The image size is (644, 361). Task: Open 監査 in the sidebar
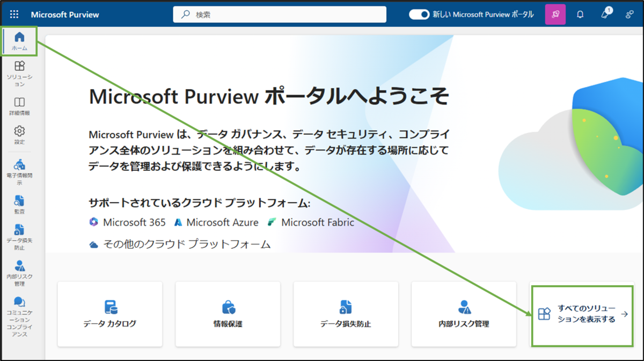click(x=19, y=204)
